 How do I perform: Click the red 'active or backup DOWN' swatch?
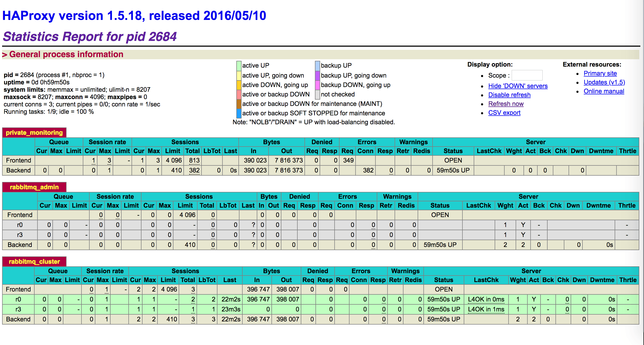(x=239, y=94)
